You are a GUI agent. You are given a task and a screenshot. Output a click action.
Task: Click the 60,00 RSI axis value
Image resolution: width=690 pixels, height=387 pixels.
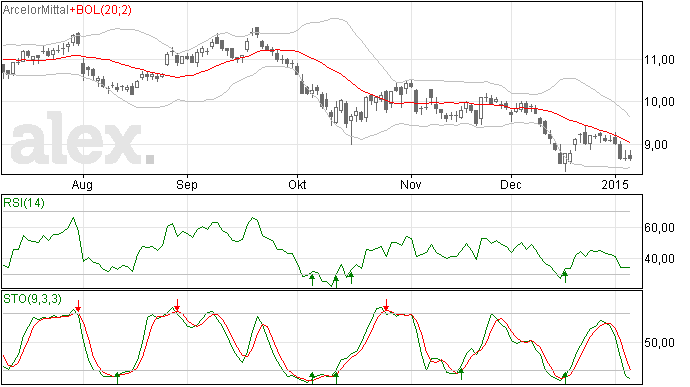[659, 228]
